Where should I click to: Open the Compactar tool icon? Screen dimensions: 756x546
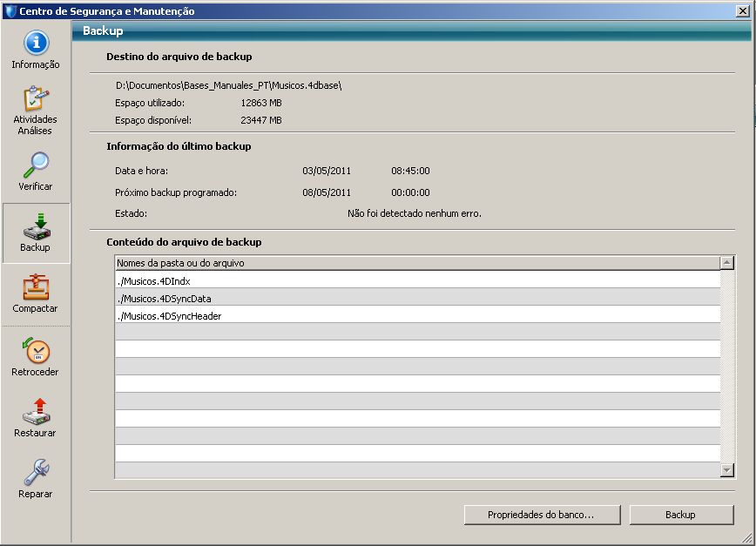tap(36, 287)
